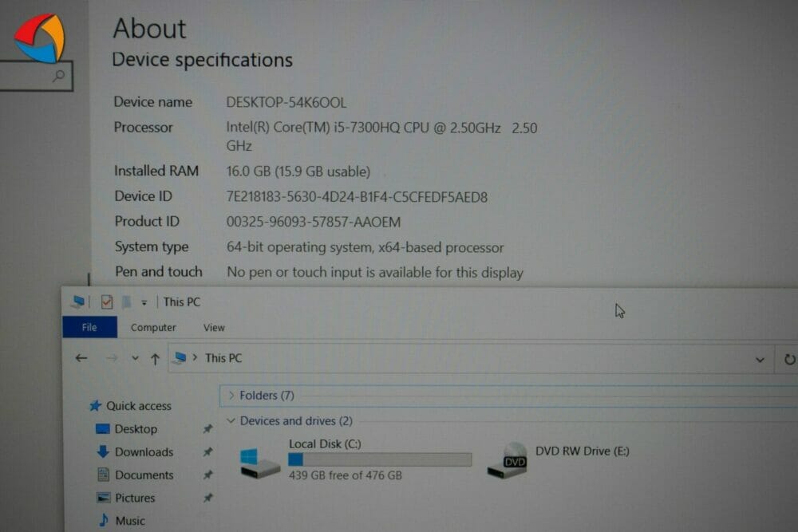Click the Properties checkmark icon in quick access toolbar
Viewport: 798px width, 532px height.
point(106,301)
